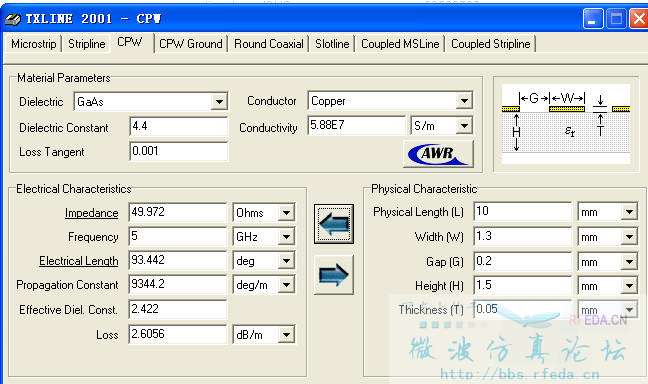This screenshot has height=384, width=648.
Task: Open the Conductivity S/m unit dropdown
Action: 465,126
